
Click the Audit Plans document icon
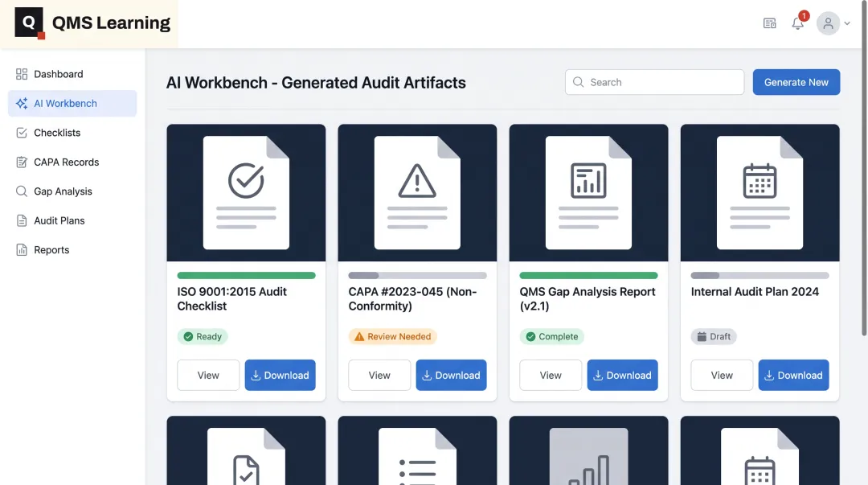[x=22, y=220]
